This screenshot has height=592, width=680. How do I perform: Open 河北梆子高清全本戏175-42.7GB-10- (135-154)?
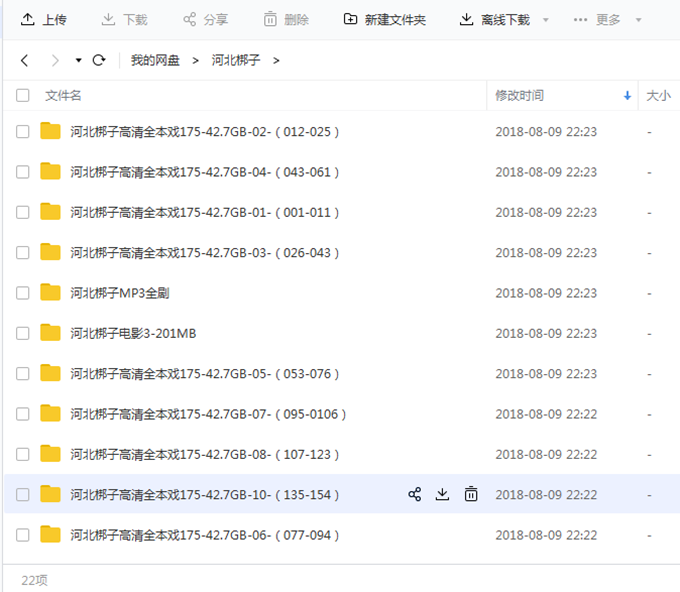[x=205, y=494]
